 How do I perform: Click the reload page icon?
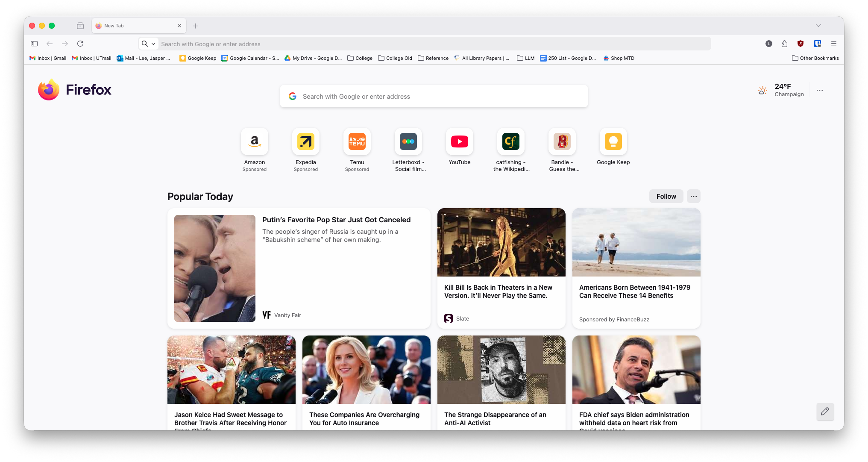[80, 44]
